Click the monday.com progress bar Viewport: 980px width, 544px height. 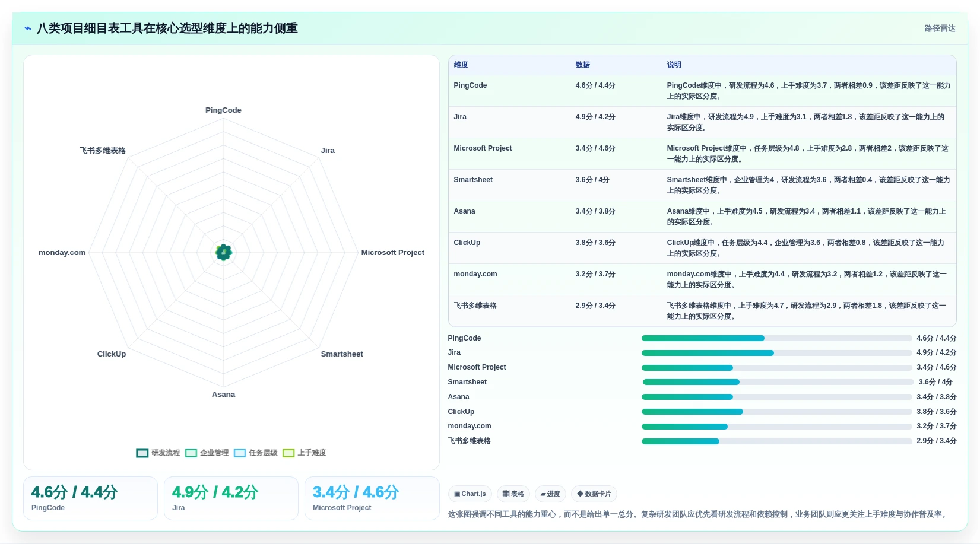pos(776,427)
